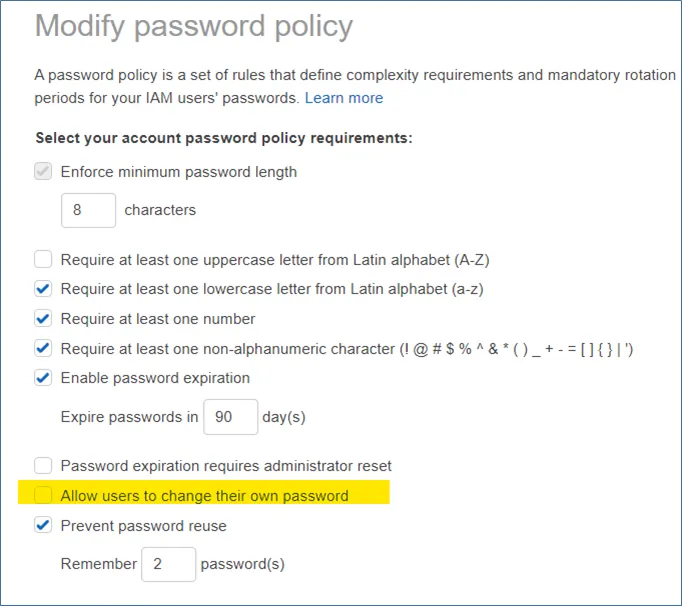Tick the Allow users to change password checkbox
The width and height of the screenshot is (682, 606).
coord(43,495)
